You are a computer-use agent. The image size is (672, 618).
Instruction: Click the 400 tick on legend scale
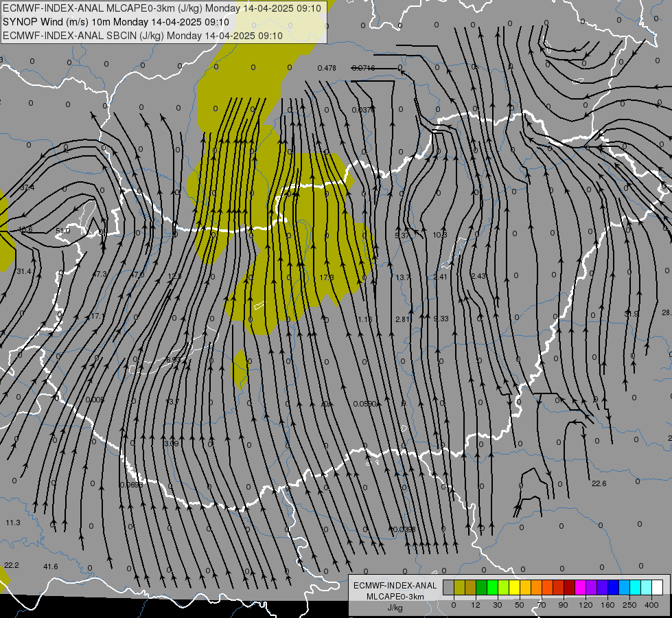[x=651, y=605]
